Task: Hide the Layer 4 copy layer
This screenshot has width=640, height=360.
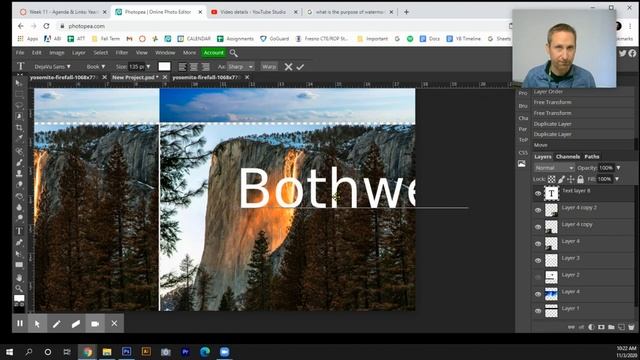Action: click(x=538, y=227)
